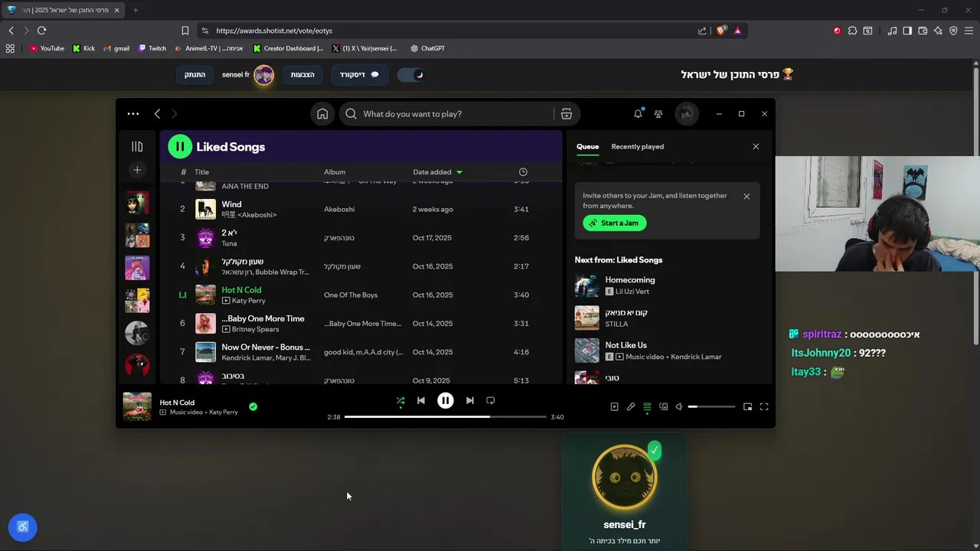This screenshot has width=980, height=551.
Task: Select Now Or Never - Bonus track
Action: (266, 347)
